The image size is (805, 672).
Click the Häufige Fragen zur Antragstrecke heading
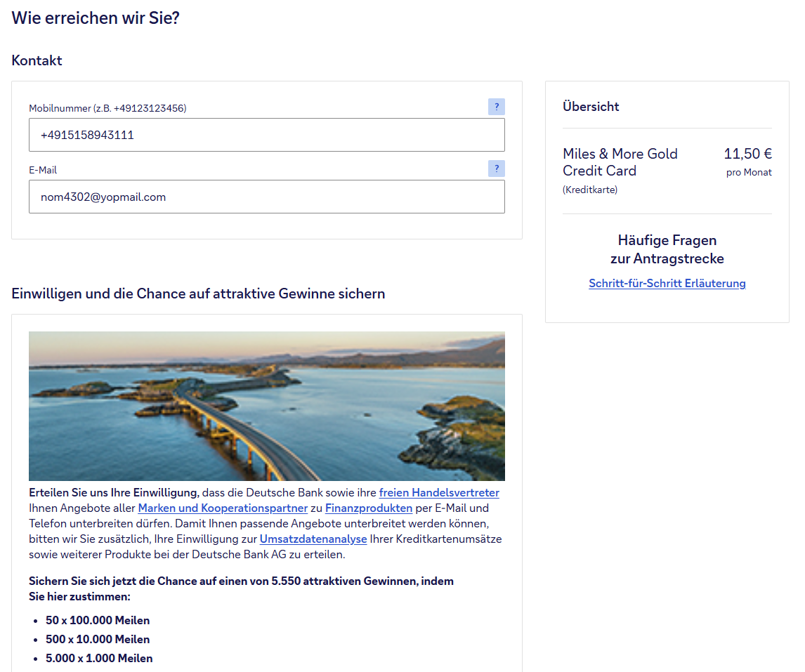point(667,249)
